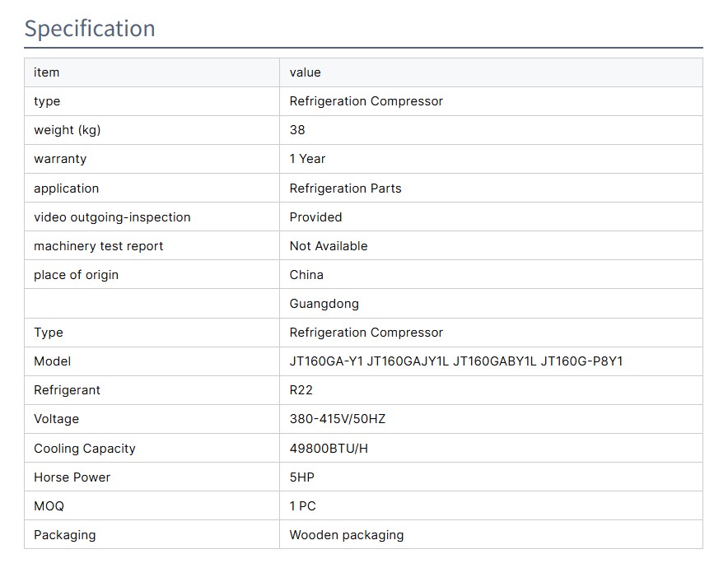The height and width of the screenshot is (568, 728).
Task: Select the 'weight (kg)' label cell
Action: tap(68, 130)
